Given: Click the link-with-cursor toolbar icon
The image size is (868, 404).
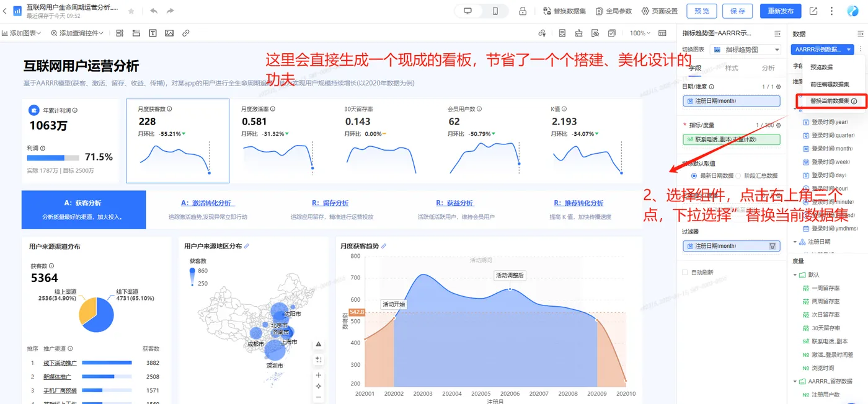Looking at the screenshot, I should (542, 33).
